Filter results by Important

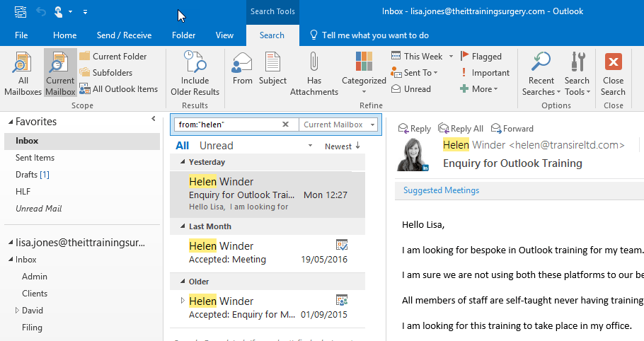click(485, 73)
